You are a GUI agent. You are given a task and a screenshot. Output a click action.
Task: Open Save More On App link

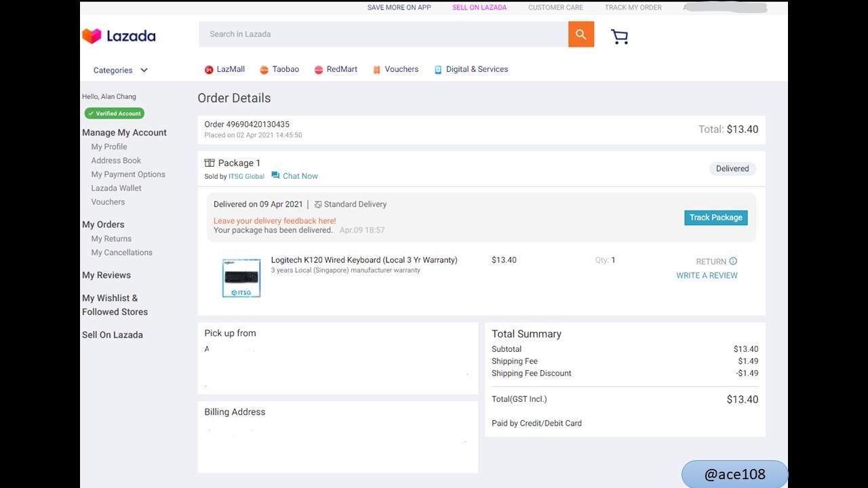click(399, 7)
